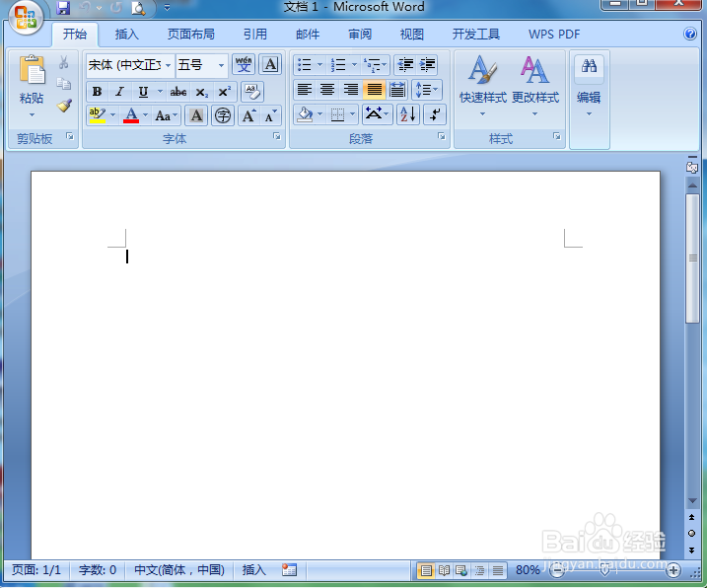Click the Paste clipboard icon
This screenshot has height=588, width=707.
pyautogui.click(x=32, y=70)
